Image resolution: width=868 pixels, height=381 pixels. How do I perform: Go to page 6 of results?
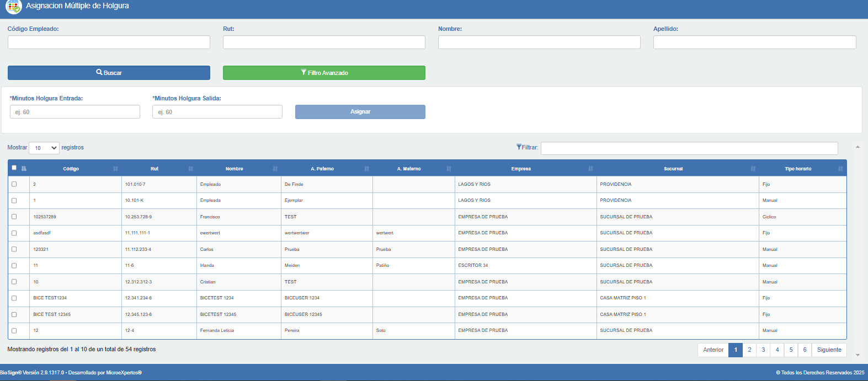(805, 350)
